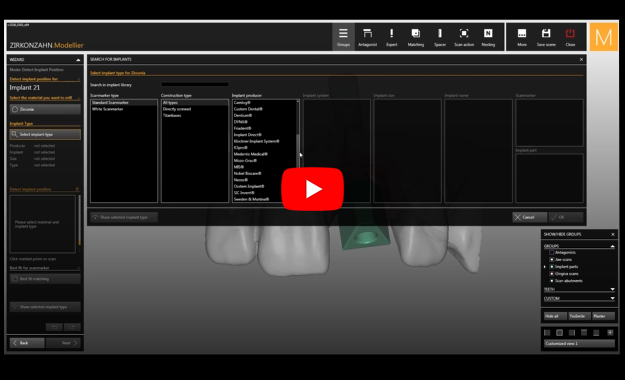The image size is (625, 380).
Task: Toggle Best fit matching checkbox
Action: [x=15, y=279]
